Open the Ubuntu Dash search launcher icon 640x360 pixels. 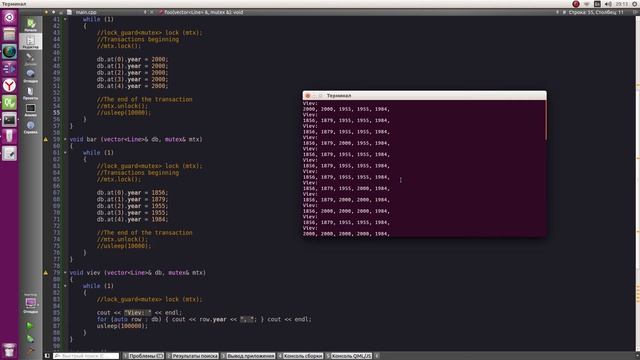tap(9, 17)
